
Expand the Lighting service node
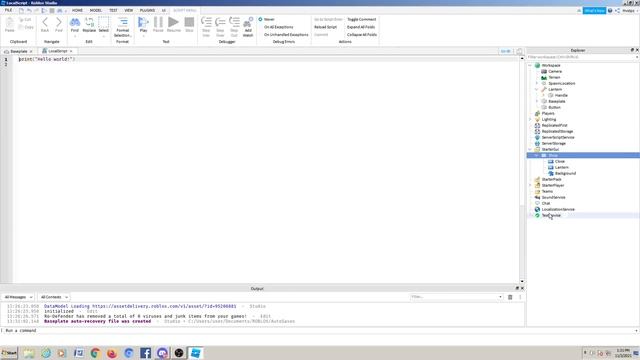coord(530,119)
